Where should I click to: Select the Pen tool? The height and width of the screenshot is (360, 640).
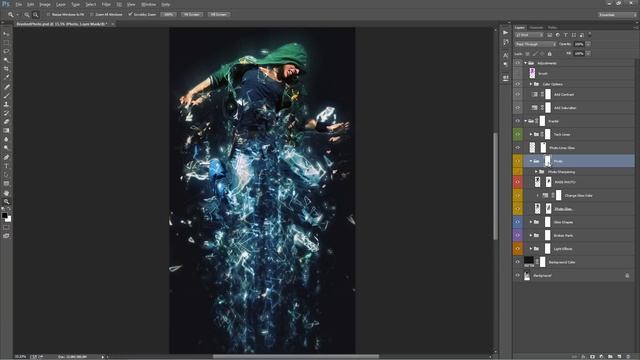pos(6,157)
